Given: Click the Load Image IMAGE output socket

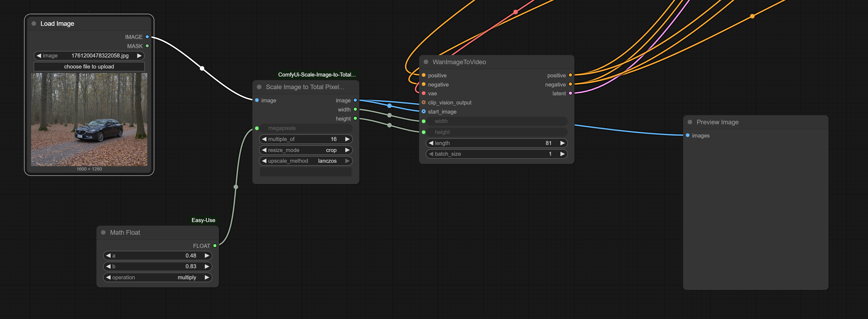Looking at the screenshot, I should click(147, 37).
